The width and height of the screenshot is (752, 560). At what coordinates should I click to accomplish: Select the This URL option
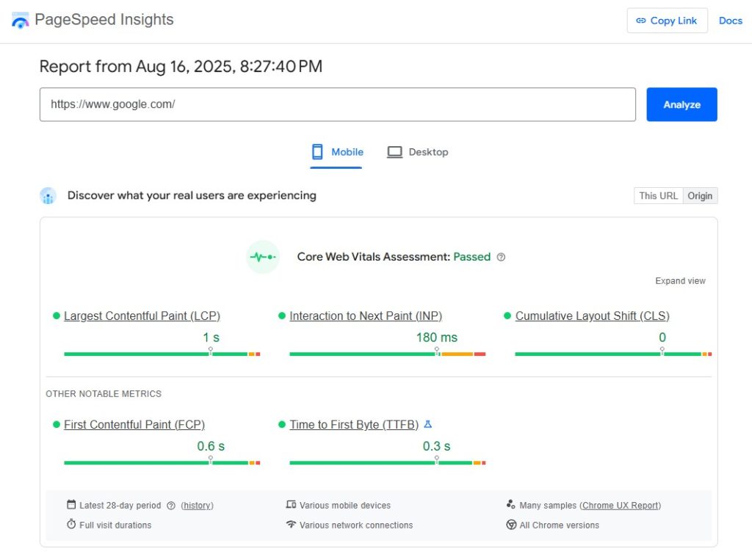pyautogui.click(x=657, y=195)
